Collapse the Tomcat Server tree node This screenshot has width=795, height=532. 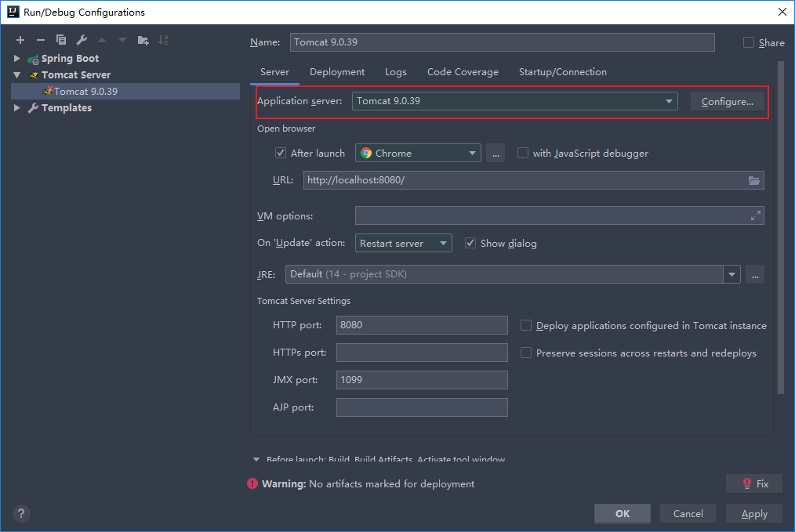[16, 75]
